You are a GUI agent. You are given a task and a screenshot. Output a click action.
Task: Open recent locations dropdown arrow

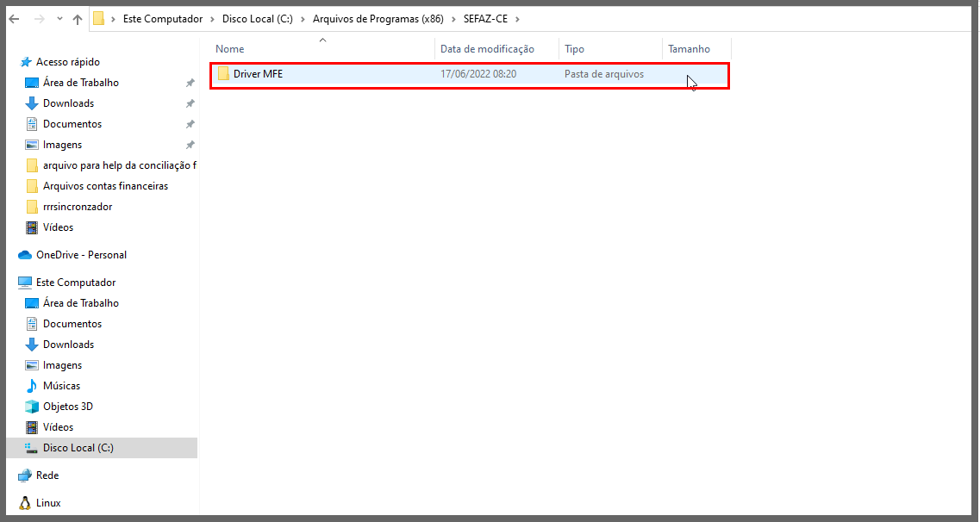click(x=59, y=19)
